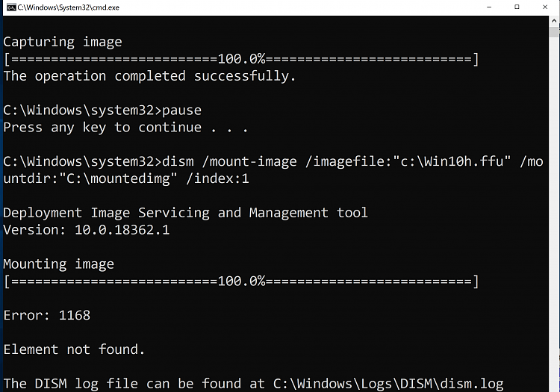
Task: Click the /index:1 parameter text
Action: pos(217,178)
